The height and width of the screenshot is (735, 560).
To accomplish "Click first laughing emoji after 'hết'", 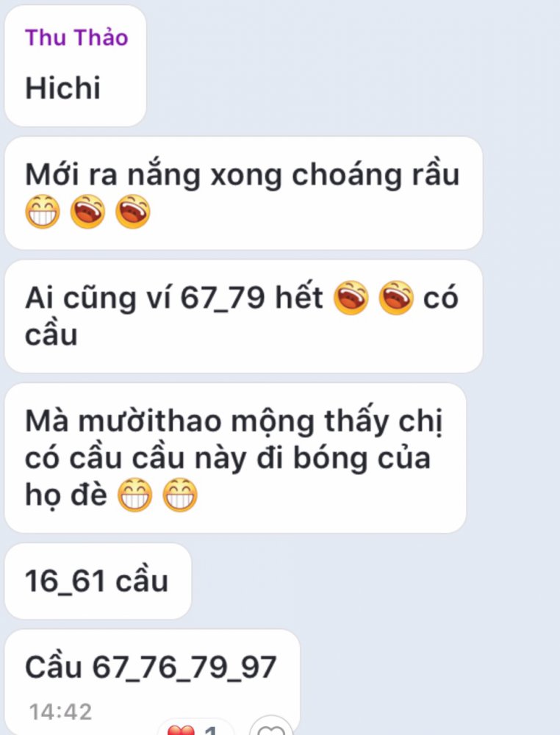I will [x=351, y=298].
